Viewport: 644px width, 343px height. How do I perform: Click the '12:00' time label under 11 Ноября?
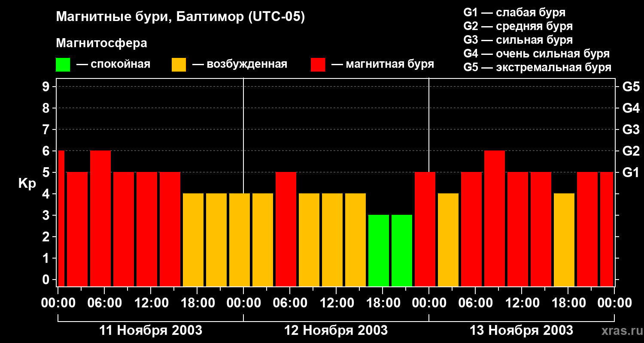point(151,303)
